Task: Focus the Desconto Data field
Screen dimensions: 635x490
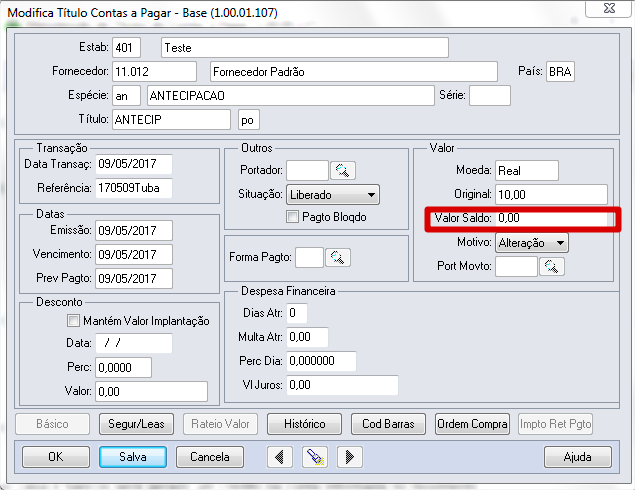Action: (x=134, y=343)
